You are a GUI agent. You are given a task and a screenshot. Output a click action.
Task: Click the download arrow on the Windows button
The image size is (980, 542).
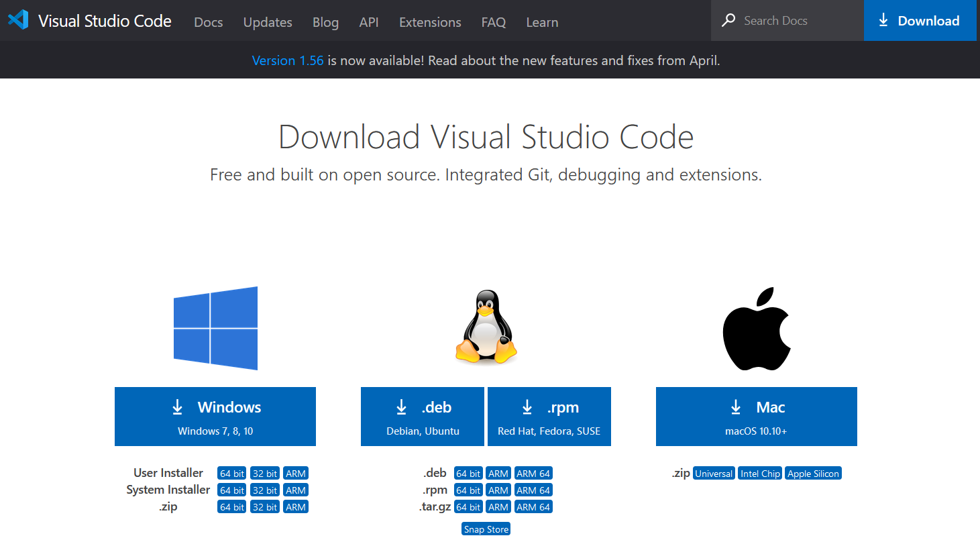tap(177, 406)
